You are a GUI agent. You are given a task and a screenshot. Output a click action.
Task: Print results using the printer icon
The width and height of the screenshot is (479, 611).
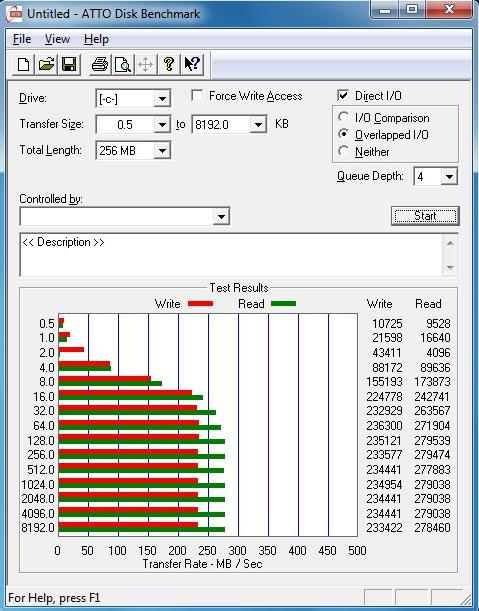[99, 64]
